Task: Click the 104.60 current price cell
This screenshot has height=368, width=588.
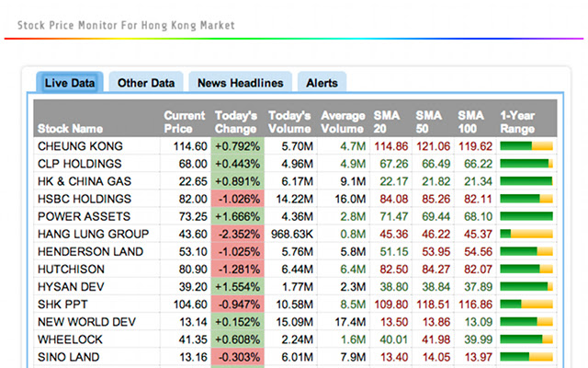Action: tap(186, 305)
